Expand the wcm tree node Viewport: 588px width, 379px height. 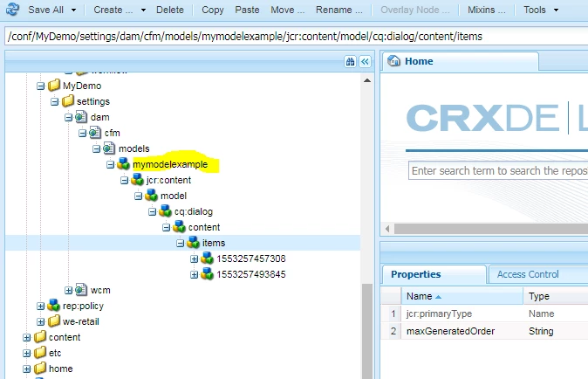pyautogui.click(x=68, y=291)
